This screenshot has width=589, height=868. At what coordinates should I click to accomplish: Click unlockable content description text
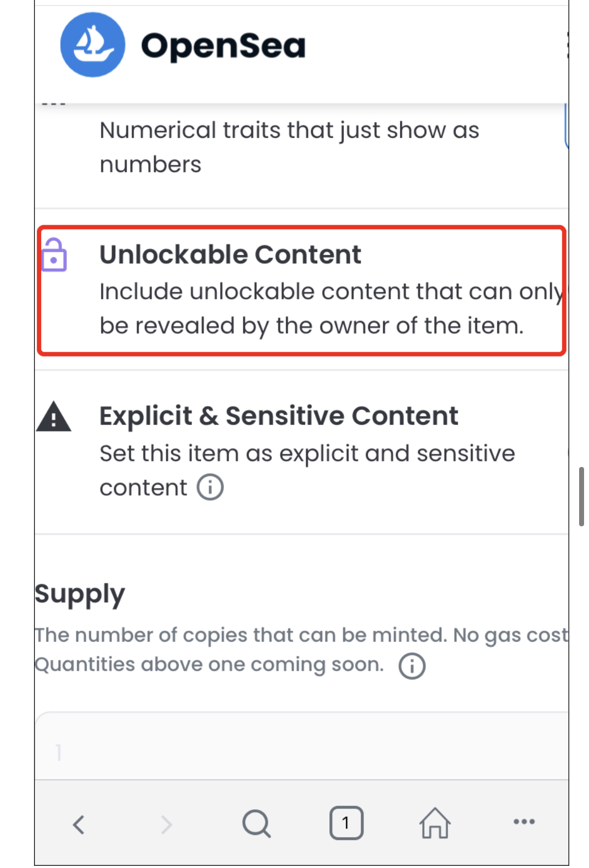[332, 309]
